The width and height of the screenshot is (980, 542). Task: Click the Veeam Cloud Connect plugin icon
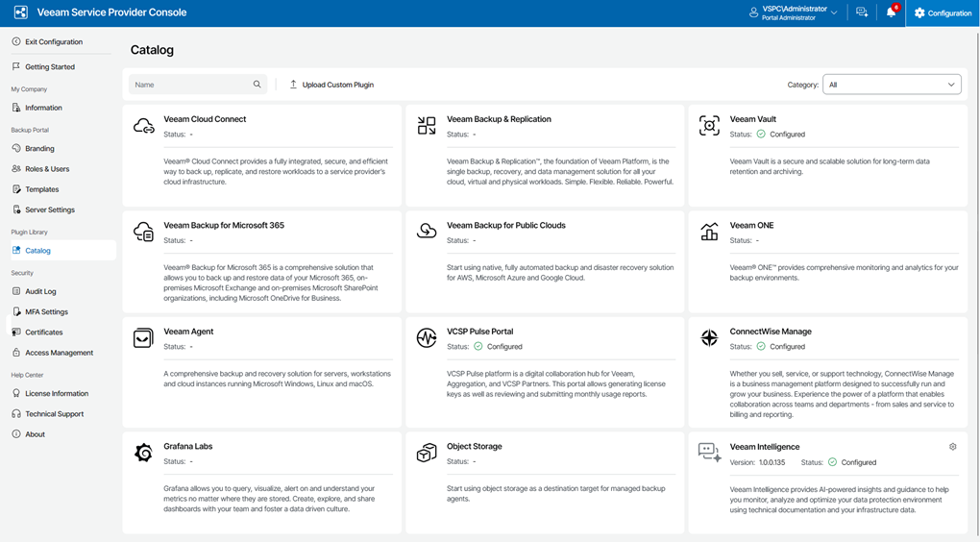point(143,126)
